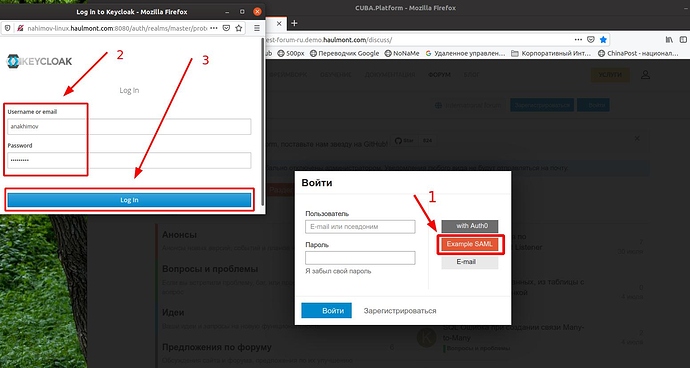Click the E-mail login button

click(x=470, y=262)
